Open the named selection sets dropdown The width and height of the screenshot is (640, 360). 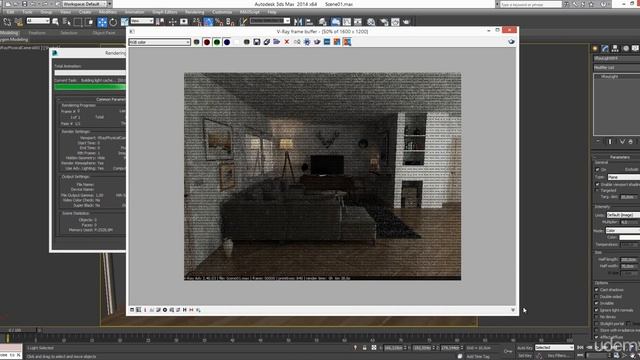[270, 21]
